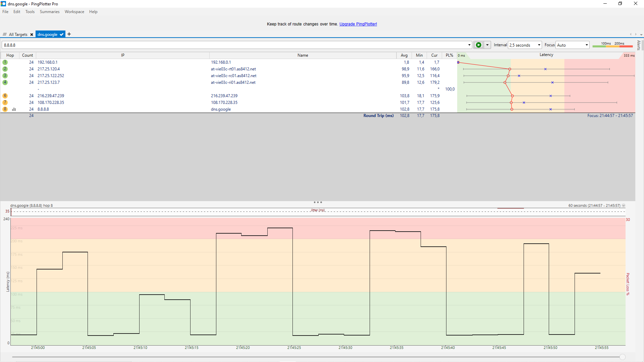Image resolution: width=644 pixels, height=362 pixels.
Task: Click the target address field containing 8.8.8.8
Action: [235, 45]
